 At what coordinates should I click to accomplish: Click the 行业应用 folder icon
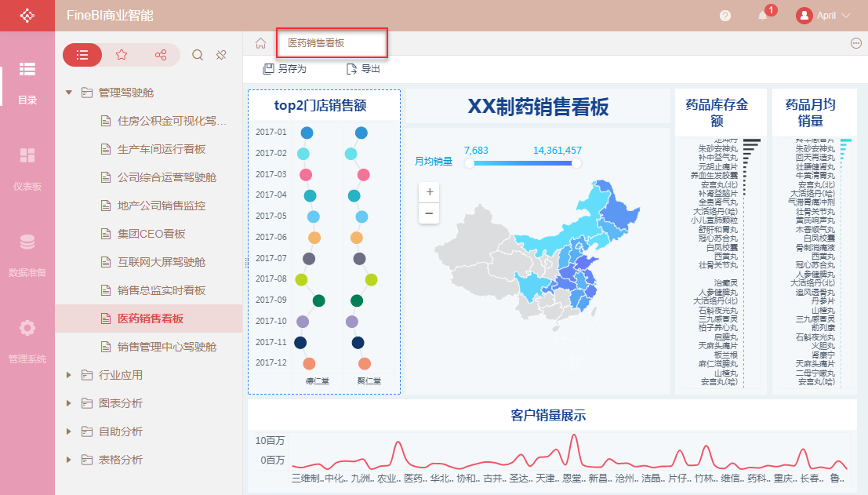pyautogui.click(x=87, y=375)
